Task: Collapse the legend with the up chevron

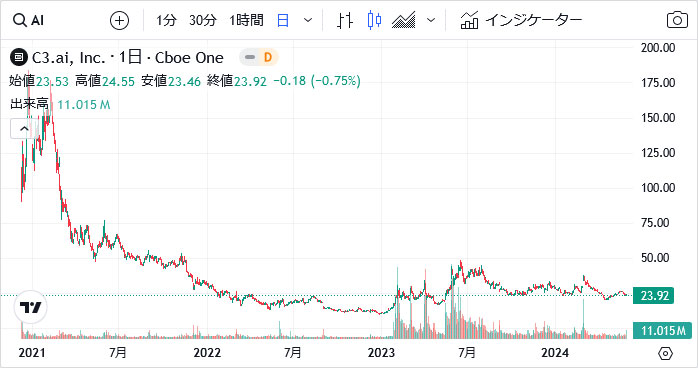Action: (24, 129)
